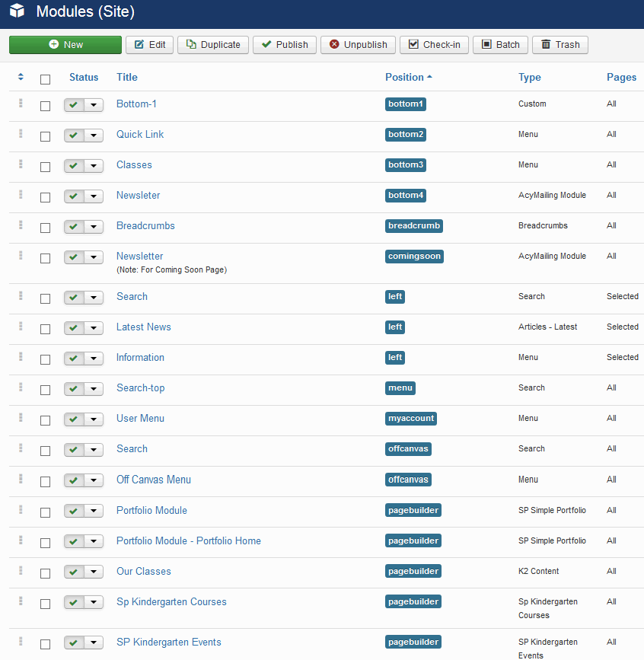
Task: Open status dropdown arrow for Quick Link
Action: [94, 136]
